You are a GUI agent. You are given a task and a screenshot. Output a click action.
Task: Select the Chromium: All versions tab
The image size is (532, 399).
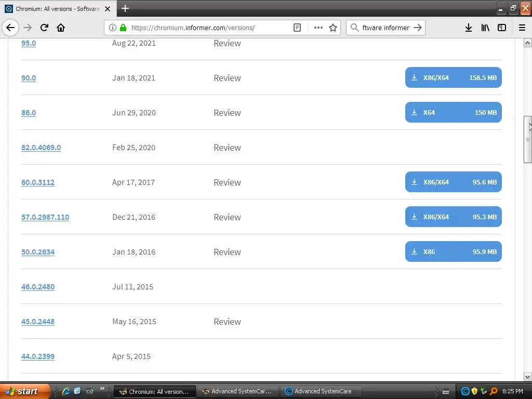point(58,9)
